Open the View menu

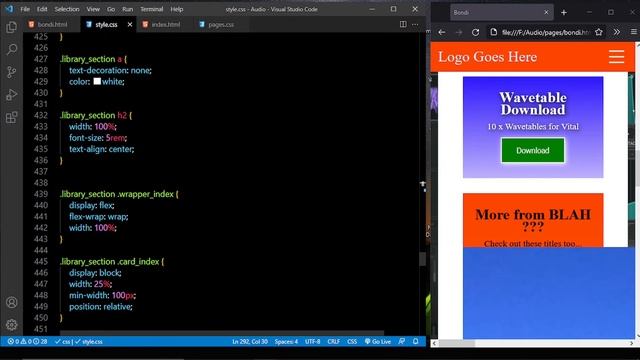coord(93,9)
